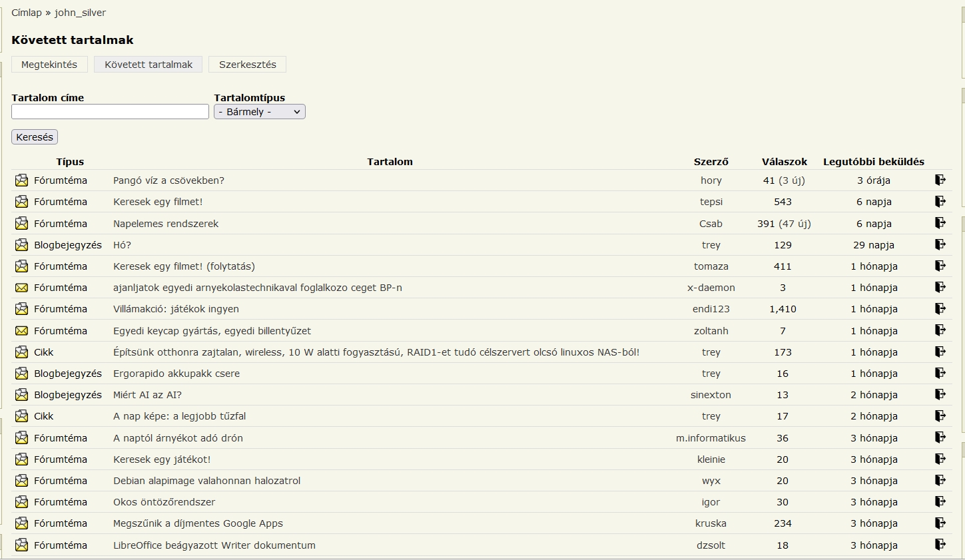
Task: Select the Követett tartalmak tab
Action: tap(149, 65)
